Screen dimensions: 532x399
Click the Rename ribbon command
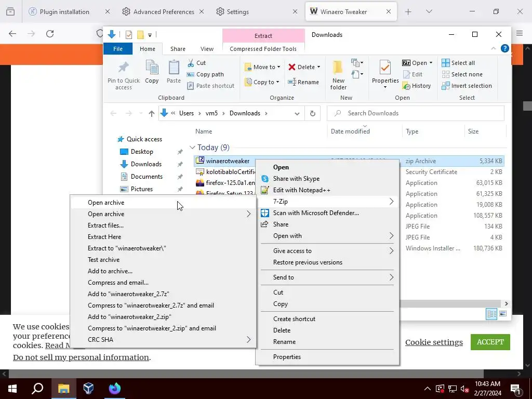click(x=303, y=82)
